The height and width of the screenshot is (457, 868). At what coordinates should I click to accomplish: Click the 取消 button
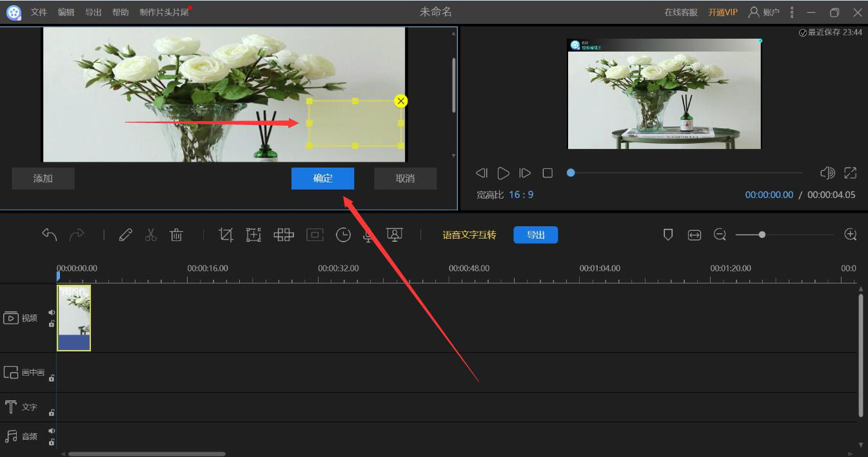coord(405,179)
